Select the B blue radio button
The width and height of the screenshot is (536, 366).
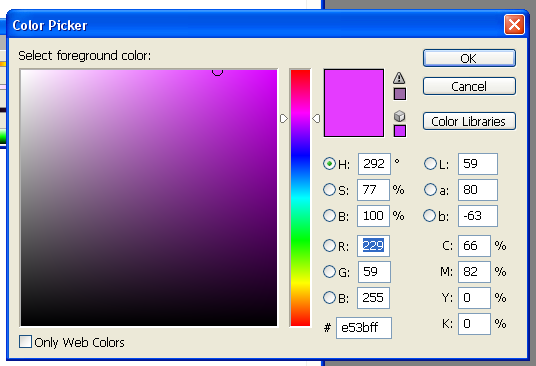[x=329, y=298]
